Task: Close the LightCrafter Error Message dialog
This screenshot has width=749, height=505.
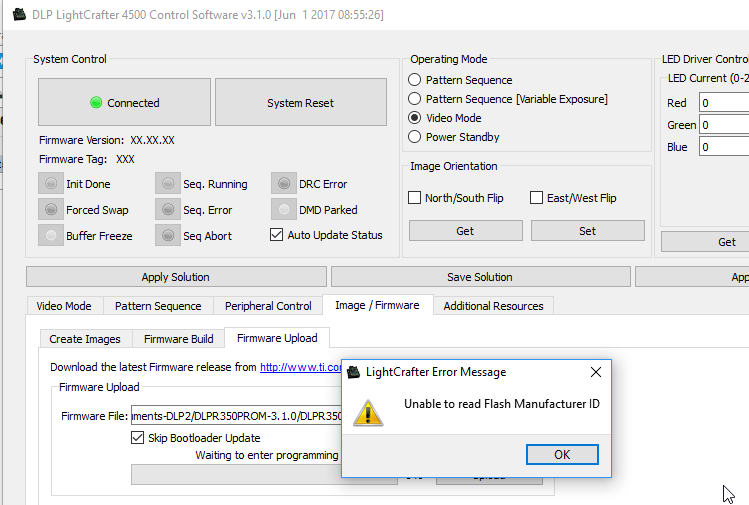Action: tap(596, 372)
